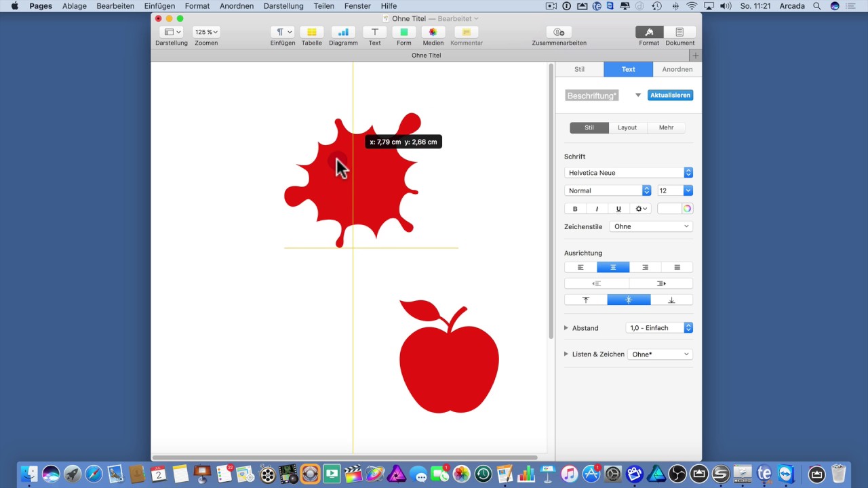Add a new tab with plus icon
The height and width of the screenshot is (488, 868).
(x=695, y=55)
